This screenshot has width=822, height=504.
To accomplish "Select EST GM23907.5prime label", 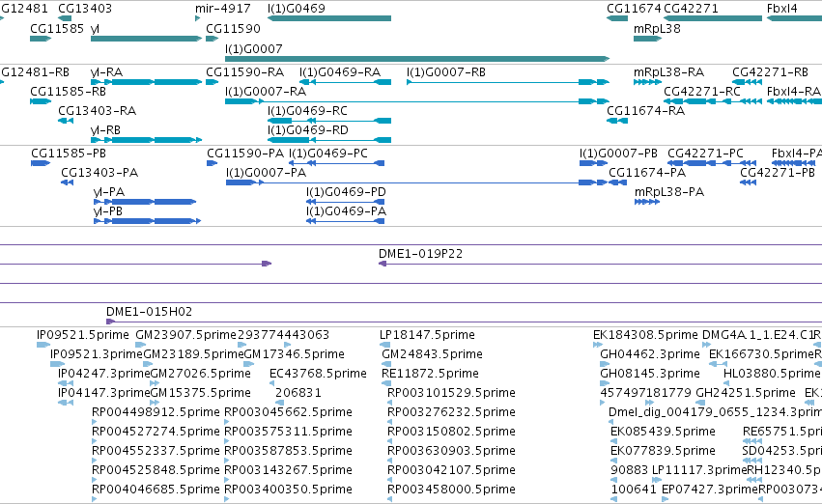I will pyautogui.click(x=186, y=335).
